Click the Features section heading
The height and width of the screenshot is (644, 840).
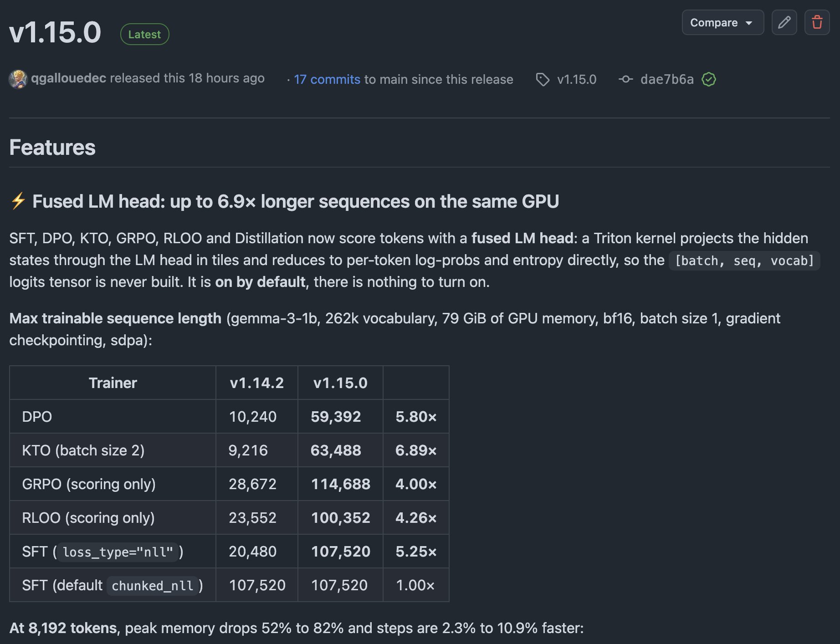click(52, 148)
